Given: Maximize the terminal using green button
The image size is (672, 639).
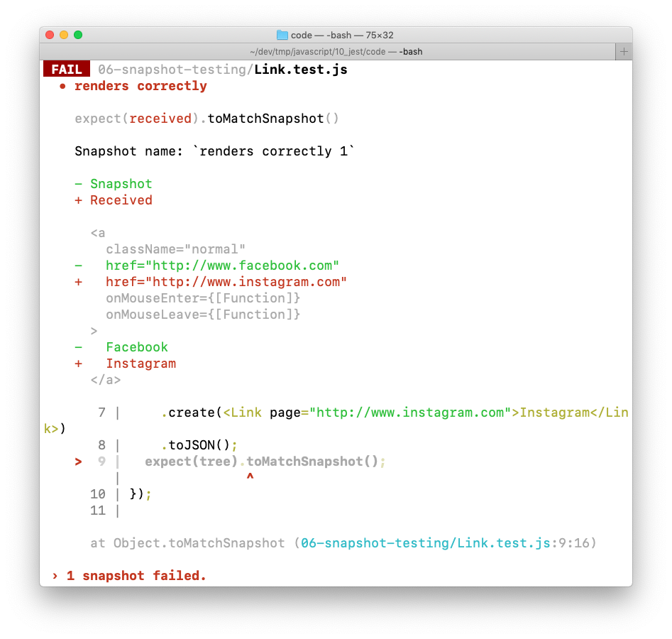Looking at the screenshot, I should (x=78, y=35).
